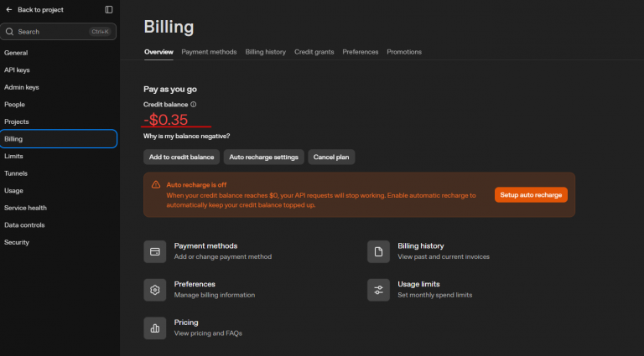Open Security in the sidebar
This screenshot has width=644, height=356.
[17, 242]
